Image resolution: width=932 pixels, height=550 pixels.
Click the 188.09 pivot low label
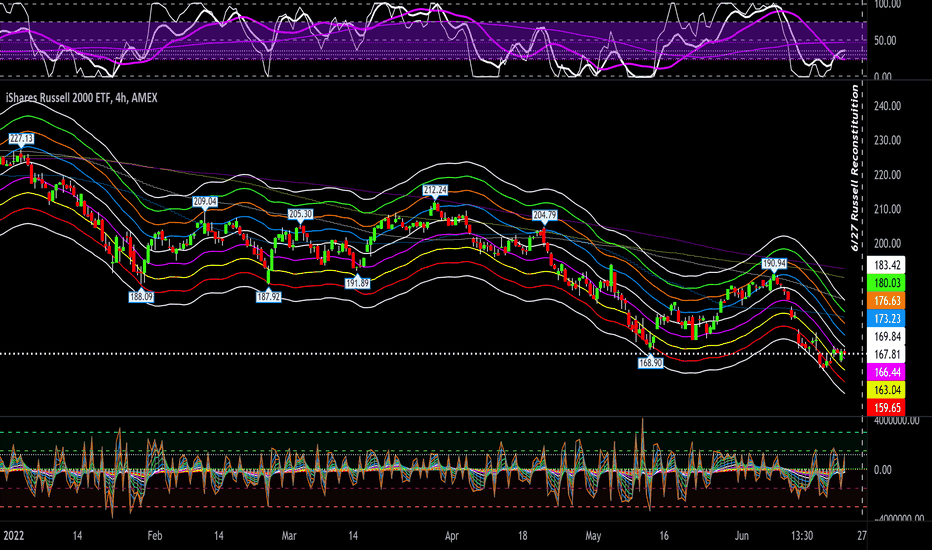(x=141, y=296)
